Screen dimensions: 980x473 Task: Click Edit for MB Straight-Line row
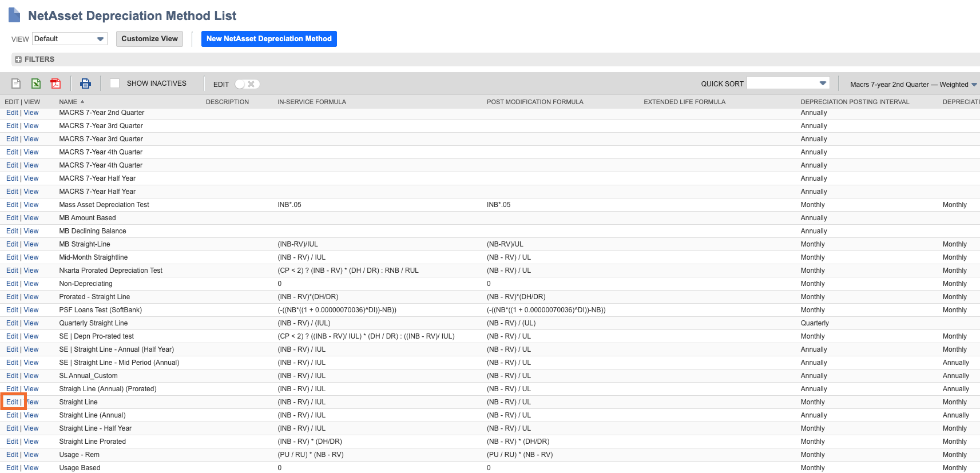[x=12, y=244]
